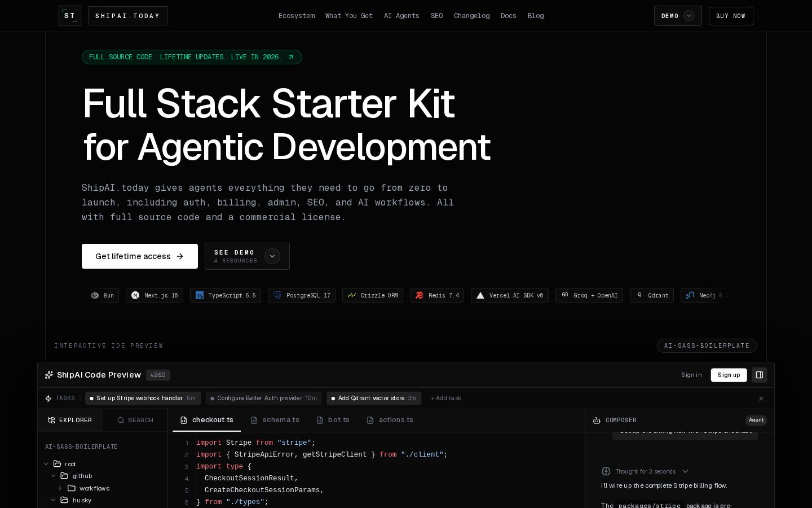
Task: Click the arrow icon in the green announcement badge
Action: click(291, 57)
